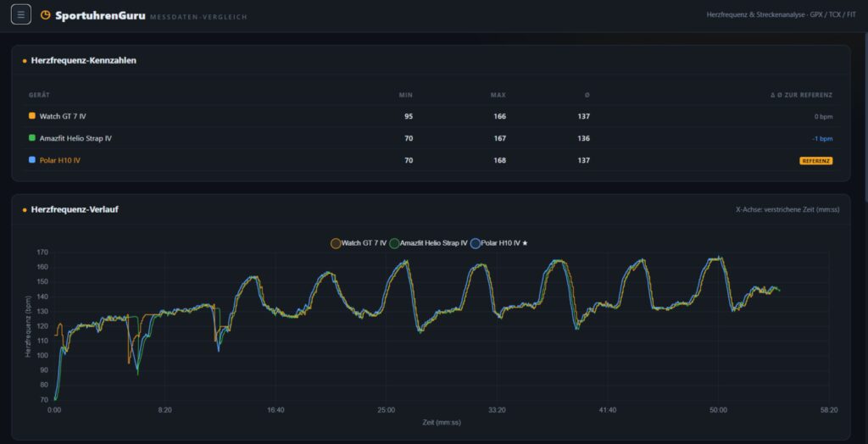Click the 25:00 time marker on chart
Screen dimensions: 868x444
(387, 410)
